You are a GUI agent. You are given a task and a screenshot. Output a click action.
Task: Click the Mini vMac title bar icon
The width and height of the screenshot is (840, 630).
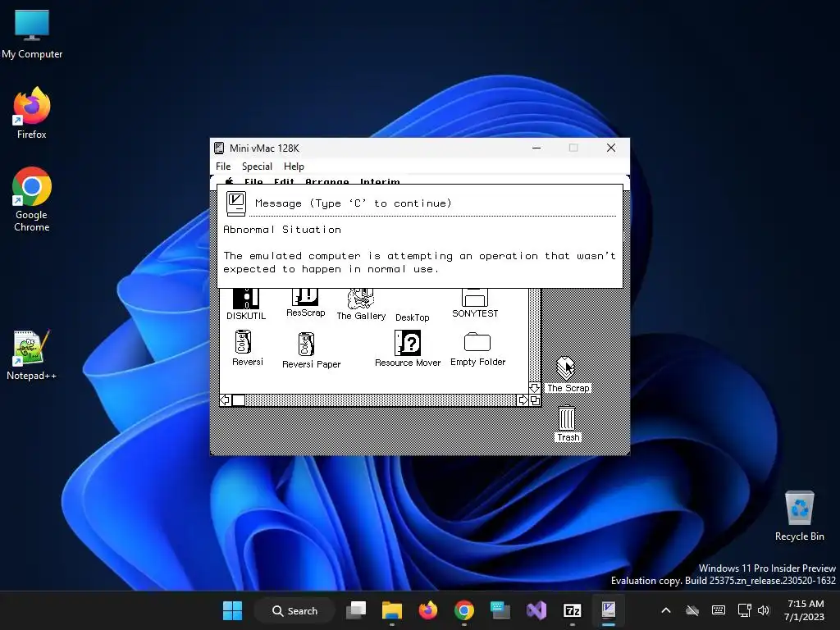point(219,148)
